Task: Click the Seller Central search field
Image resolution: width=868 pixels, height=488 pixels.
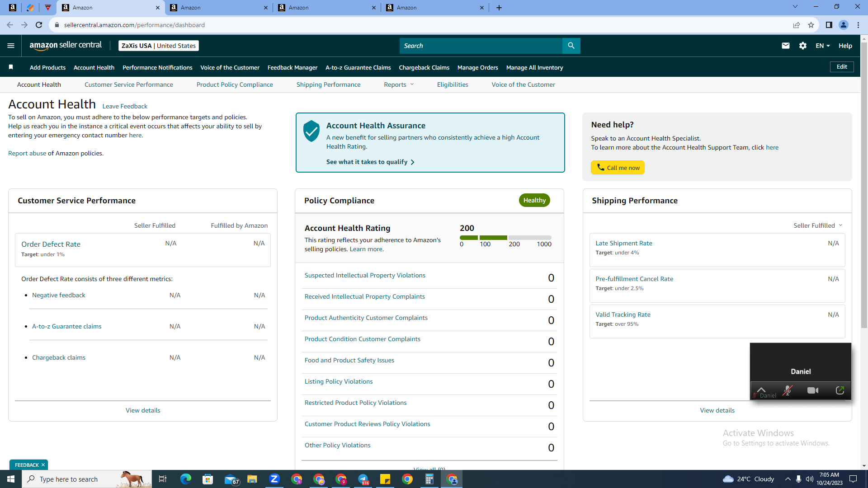Action: pyautogui.click(x=481, y=46)
